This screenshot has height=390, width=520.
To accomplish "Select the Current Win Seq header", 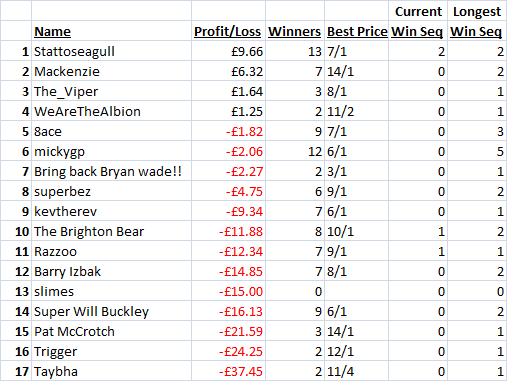I will [418, 21].
